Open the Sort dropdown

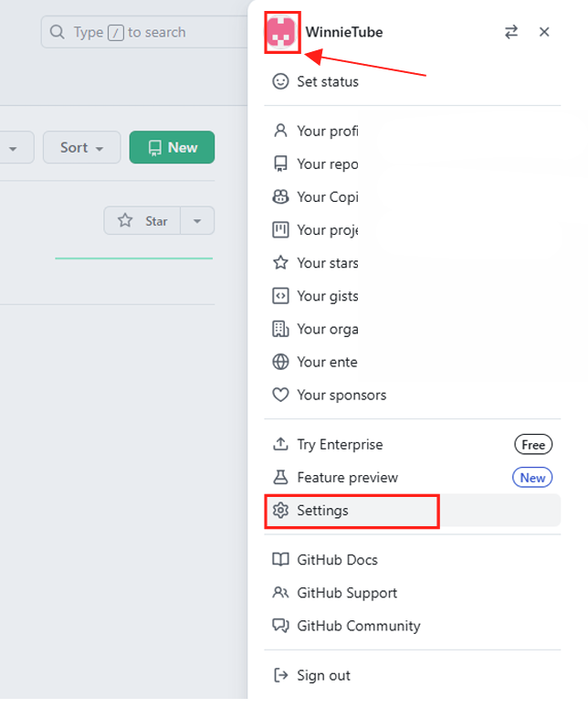click(x=81, y=148)
